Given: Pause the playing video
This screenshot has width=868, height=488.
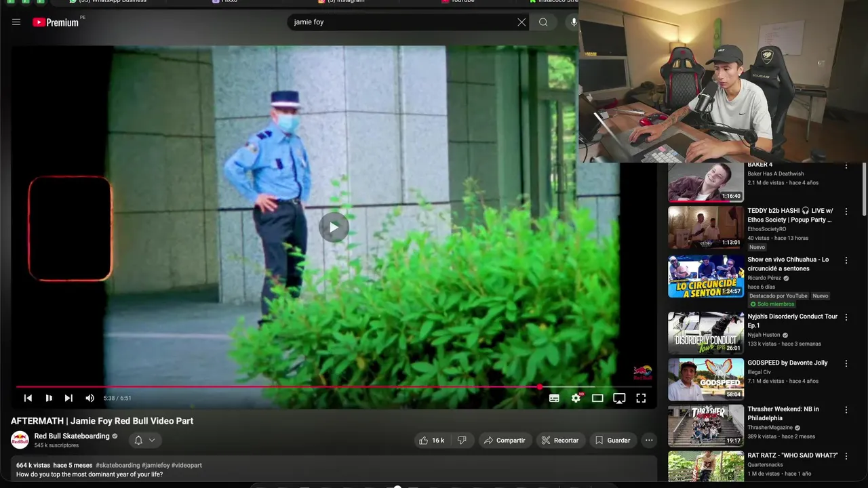Looking at the screenshot, I should coord(49,398).
